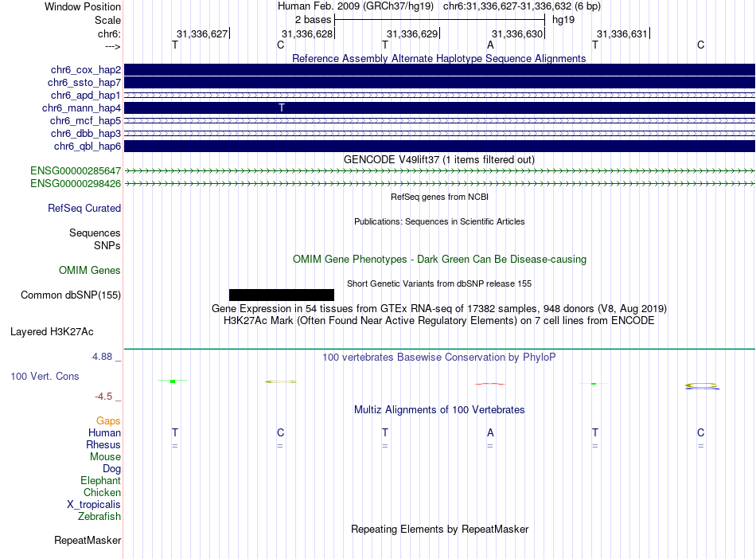The width and height of the screenshot is (756, 559).
Task: Click the SNPs track label
Action: coord(107,245)
